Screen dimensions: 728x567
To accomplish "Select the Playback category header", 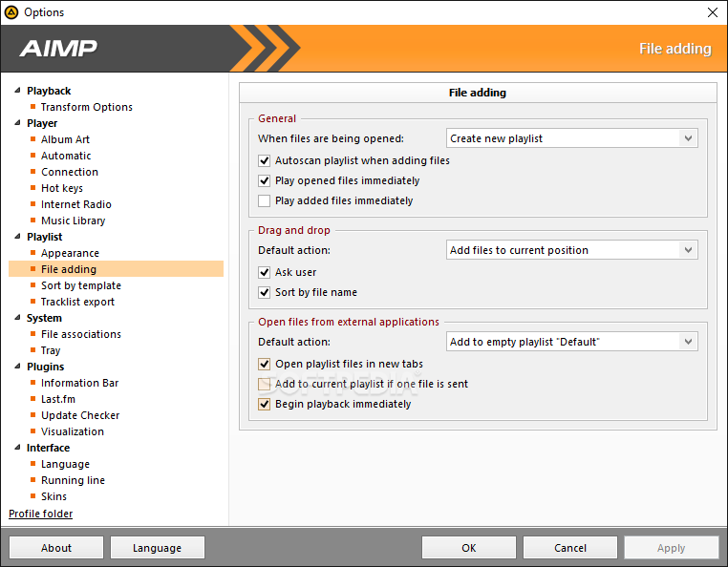I will point(49,91).
